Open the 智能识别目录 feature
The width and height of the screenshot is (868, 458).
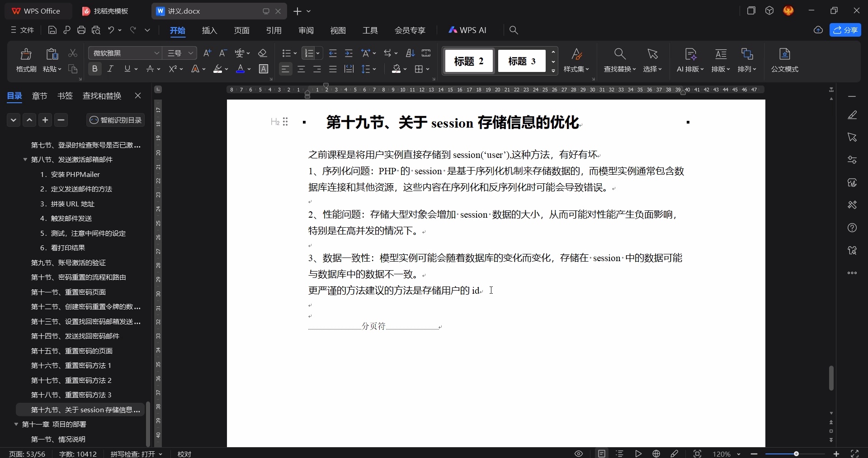115,120
